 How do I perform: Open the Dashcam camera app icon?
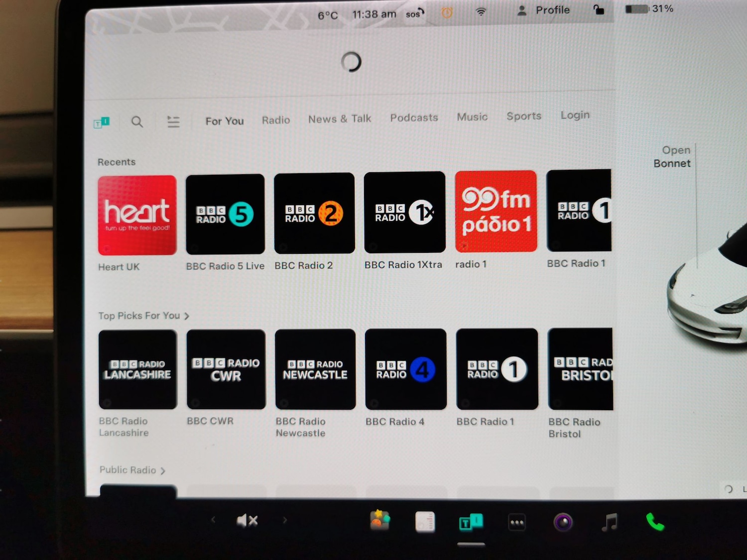coord(563,522)
